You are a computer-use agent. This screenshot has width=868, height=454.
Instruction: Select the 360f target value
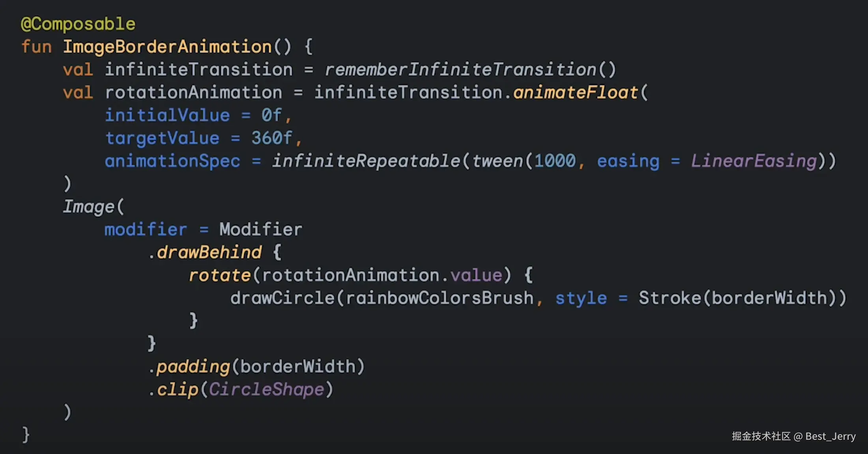[272, 139]
